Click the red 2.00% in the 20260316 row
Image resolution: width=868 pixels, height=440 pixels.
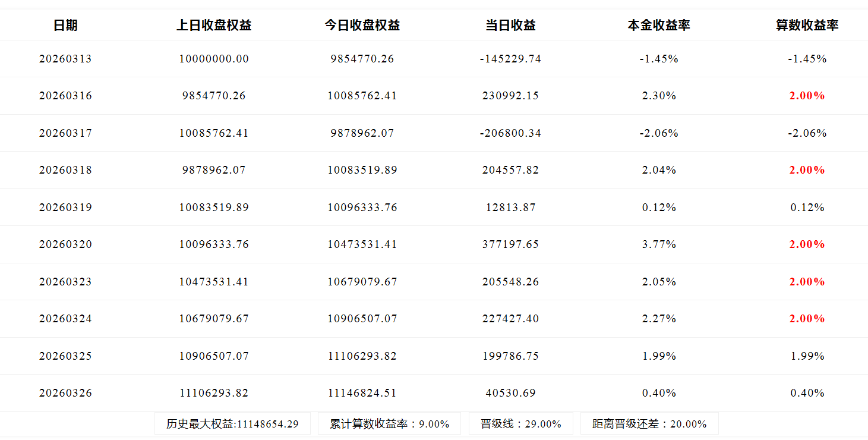coord(807,96)
